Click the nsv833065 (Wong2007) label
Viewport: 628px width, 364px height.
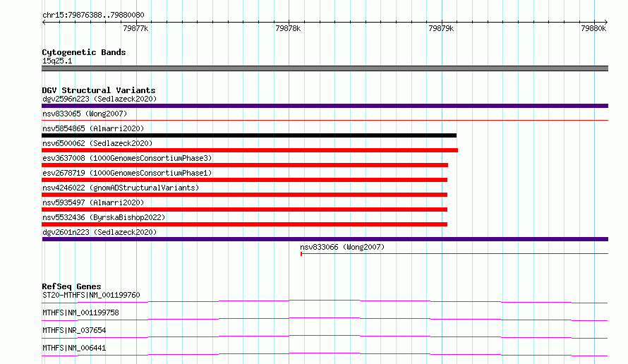85,114
